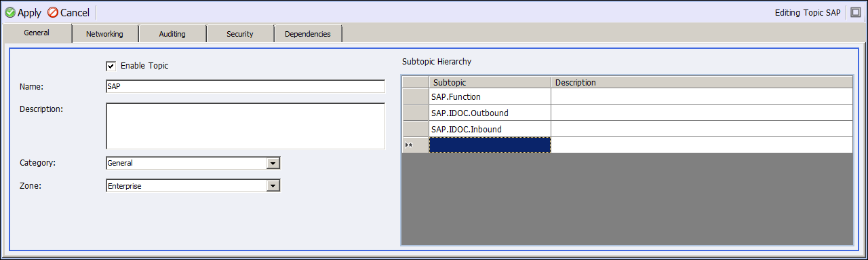This screenshot has height=260, width=868.
Task: Click the new row marker icon in grid
Action: pyautogui.click(x=409, y=145)
